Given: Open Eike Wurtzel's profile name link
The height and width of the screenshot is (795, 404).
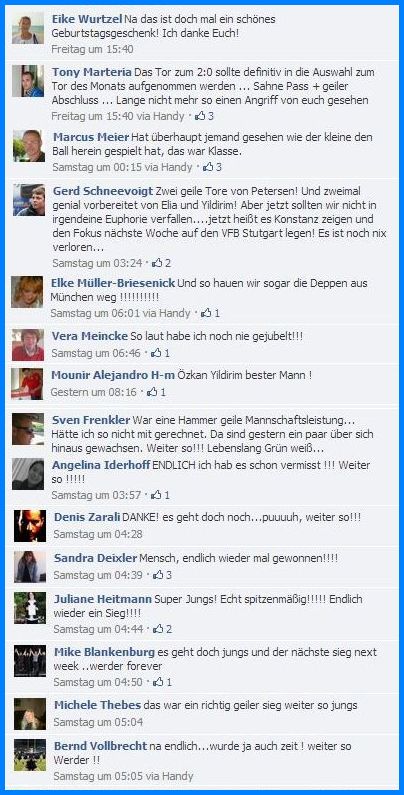Looking at the screenshot, I should point(87,19).
